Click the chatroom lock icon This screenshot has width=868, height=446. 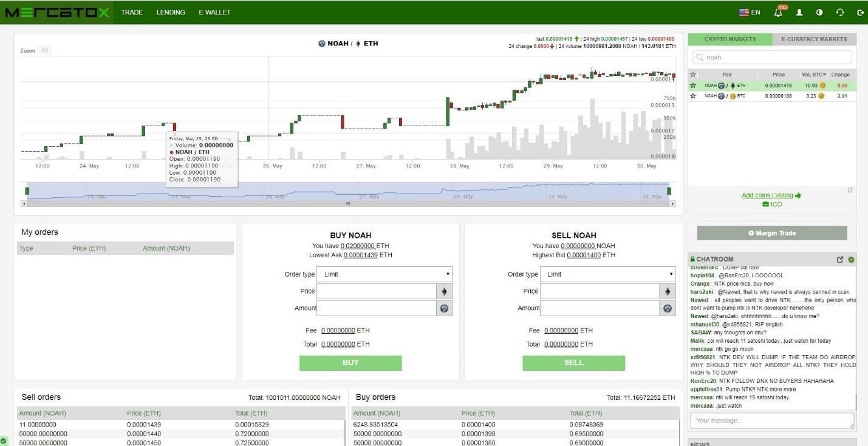tap(692, 259)
